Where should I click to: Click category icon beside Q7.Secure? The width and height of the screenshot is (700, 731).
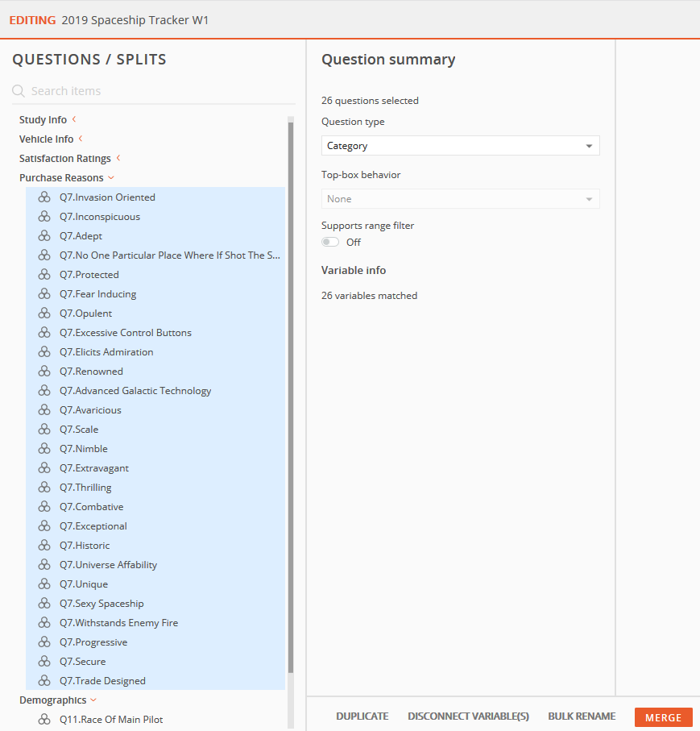[x=44, y=662]
